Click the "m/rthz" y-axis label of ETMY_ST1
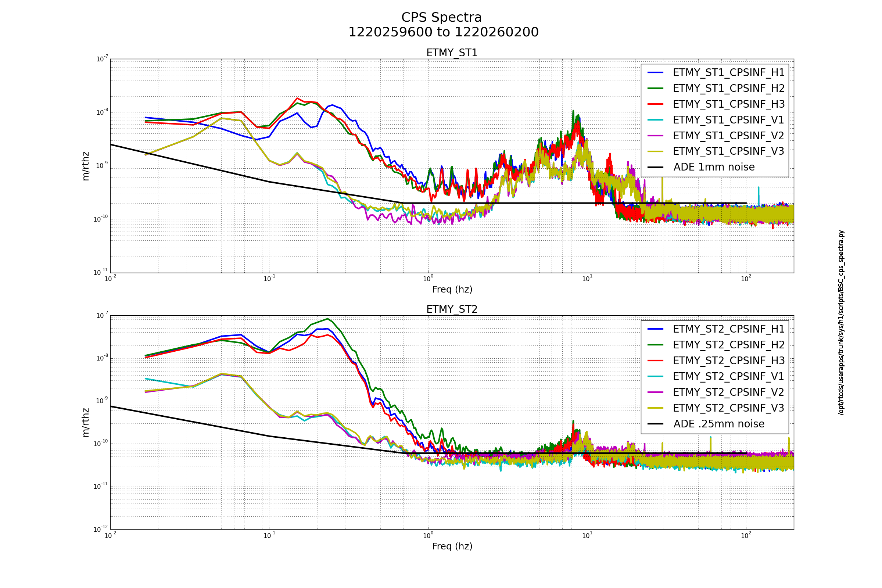This screenshot has width=882, height=588. [x=86, y=166]
